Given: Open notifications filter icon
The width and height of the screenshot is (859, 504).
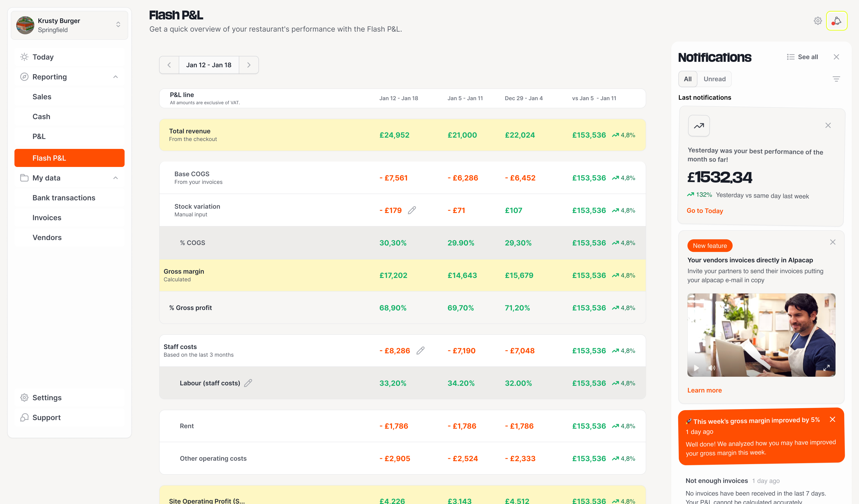Looking at the screenshot, I should point(836,79).
